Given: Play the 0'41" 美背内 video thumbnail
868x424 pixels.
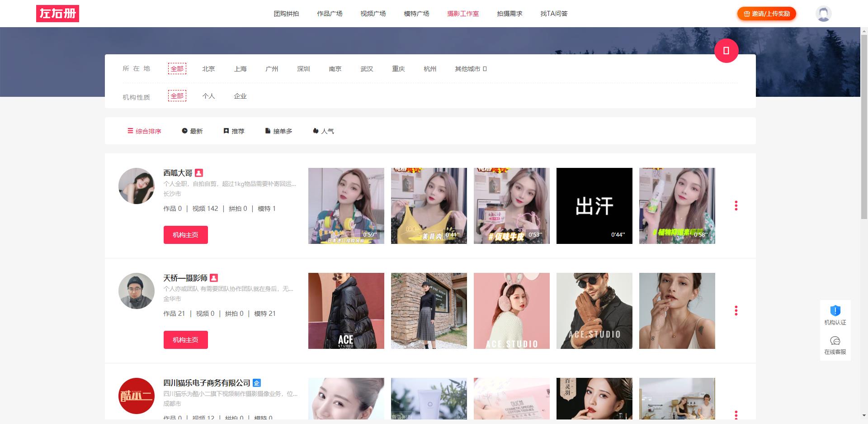Looking at the screenshot, I should pyautogui.click(x=429, y=206).
